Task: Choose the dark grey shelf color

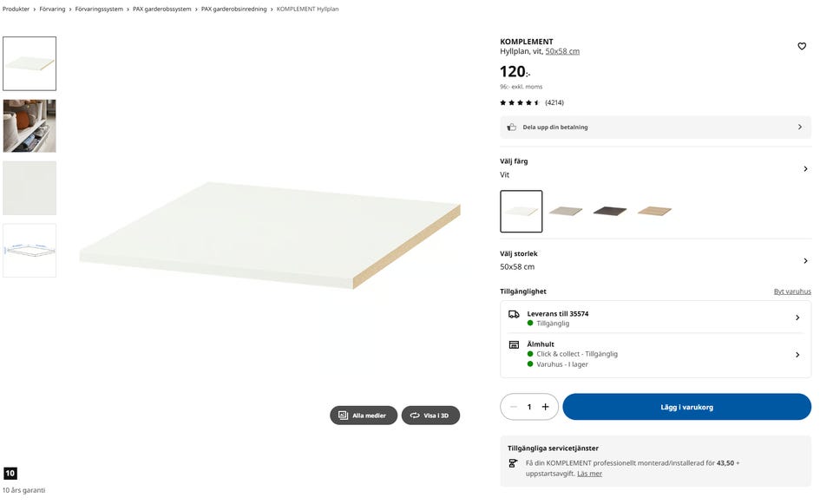Action: pyautogui.click(x=610, y=211)
